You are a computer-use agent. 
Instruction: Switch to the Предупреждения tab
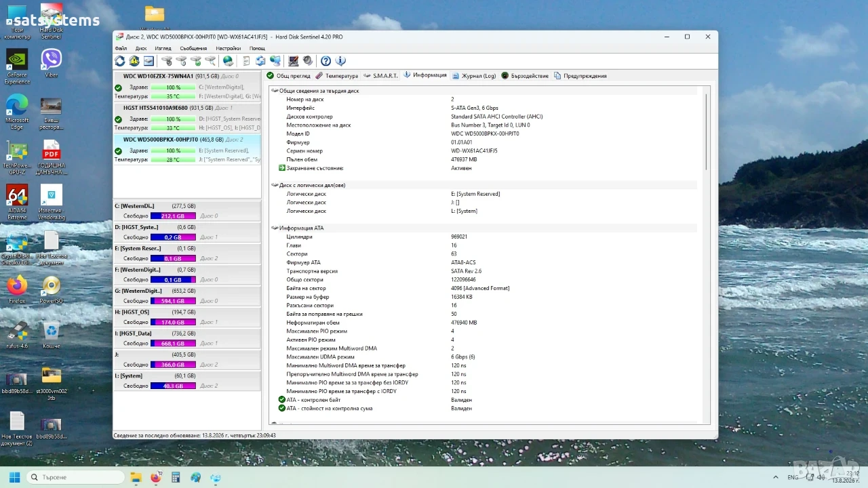tap(580, 76)
